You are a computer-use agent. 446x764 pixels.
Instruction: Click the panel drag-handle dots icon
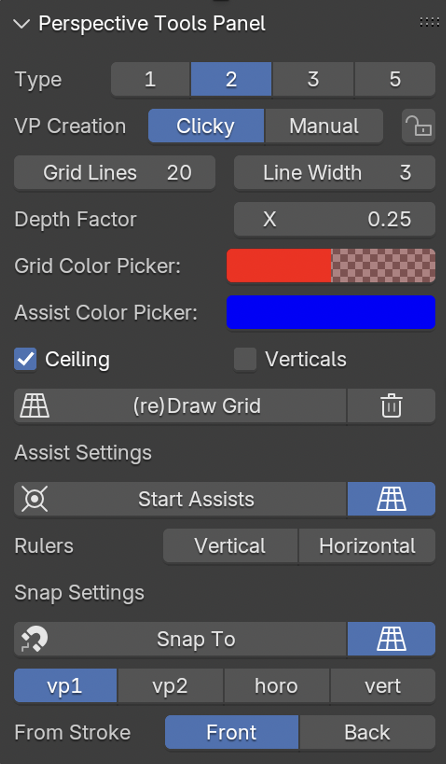tap(429, 22)
